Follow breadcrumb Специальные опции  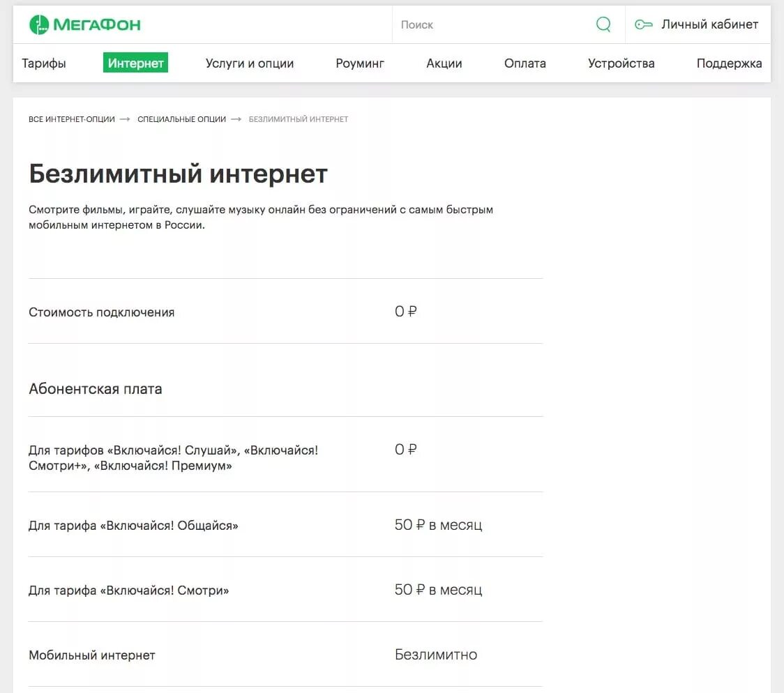point(181,119)
